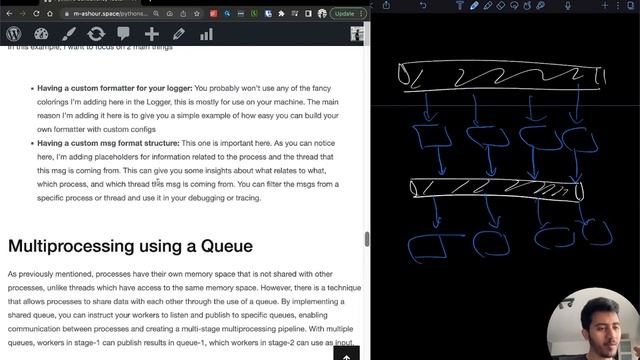Viewport: 640px width, 360px height.
Task: Click the presenter webcam circle
Action: 593,324
